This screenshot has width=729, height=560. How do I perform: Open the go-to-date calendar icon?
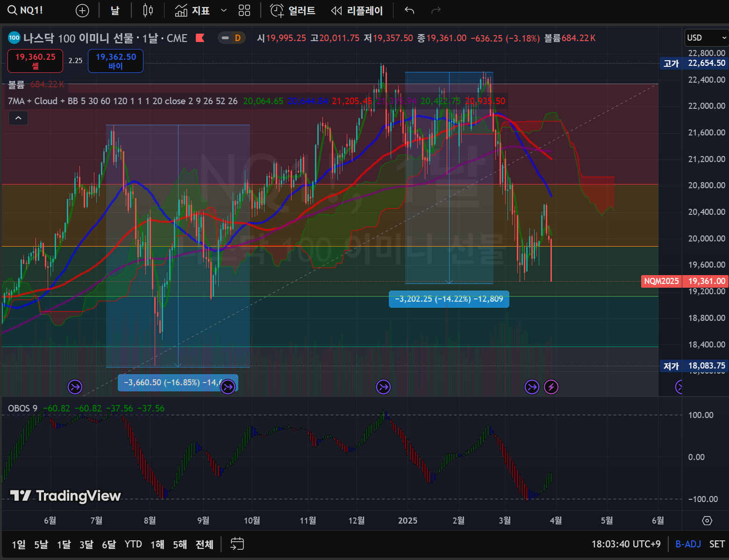pos(237,544)
